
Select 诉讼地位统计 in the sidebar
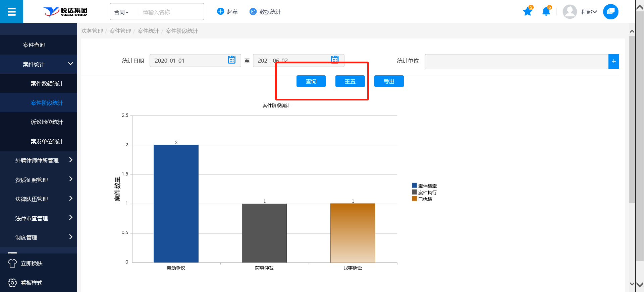tap(47, 122)
